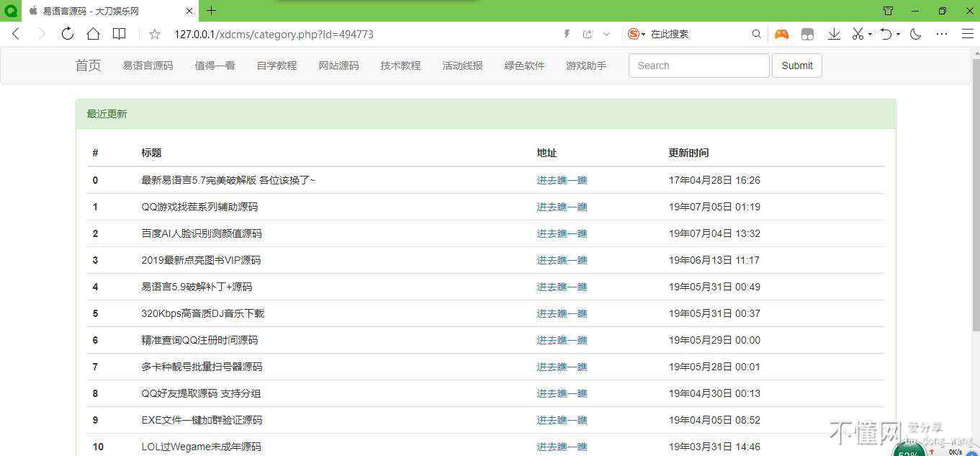Click the 标题 column header
The image size is (980, 456).
coord(151,153)
